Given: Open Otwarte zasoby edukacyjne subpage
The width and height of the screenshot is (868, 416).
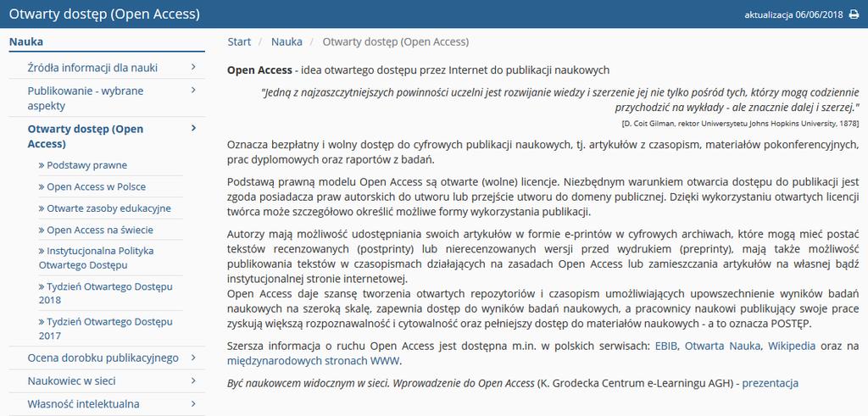Looking at the screenshot, I should (104, 208).
